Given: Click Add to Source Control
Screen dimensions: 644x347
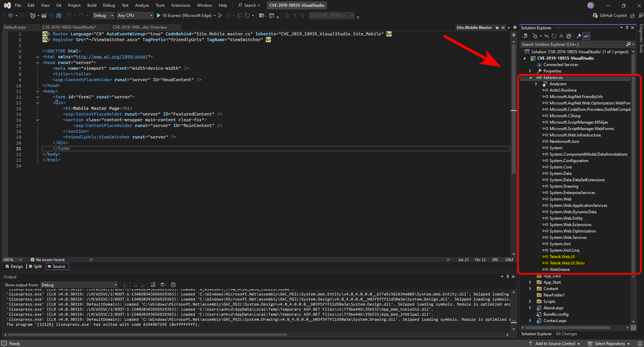Looking at the screenshot, I should pos(555,344).
